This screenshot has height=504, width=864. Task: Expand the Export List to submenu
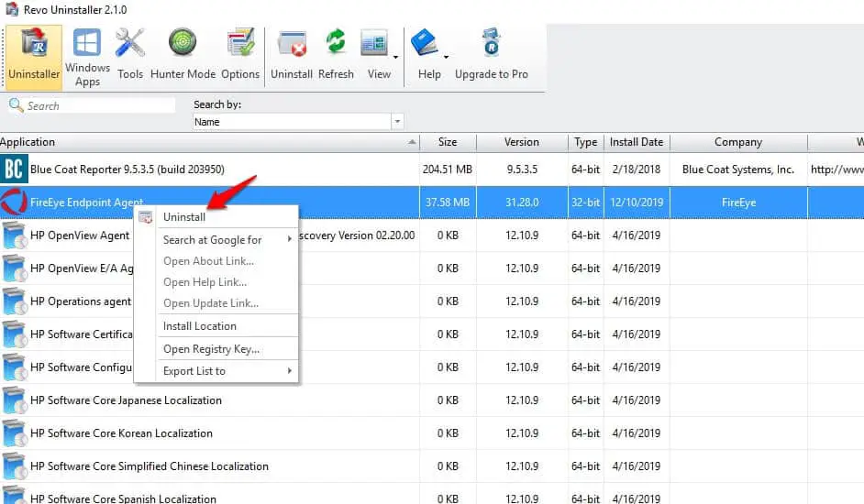289,371
